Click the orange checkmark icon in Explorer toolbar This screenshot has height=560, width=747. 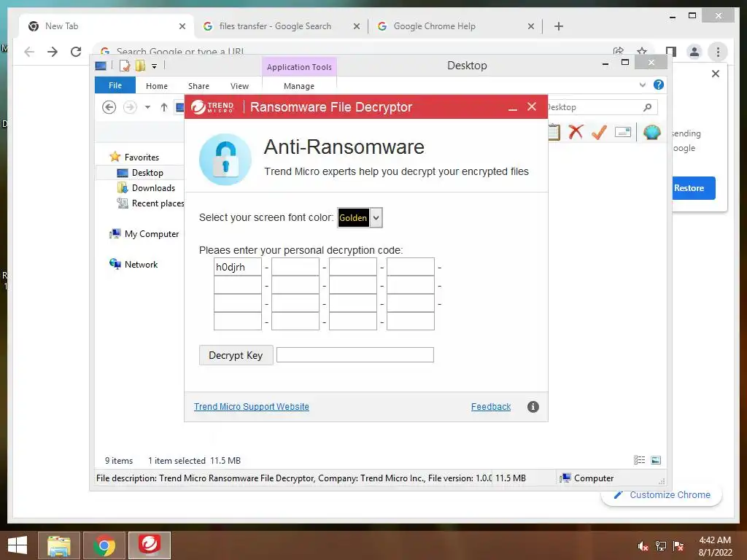click(x=599, y=132)
